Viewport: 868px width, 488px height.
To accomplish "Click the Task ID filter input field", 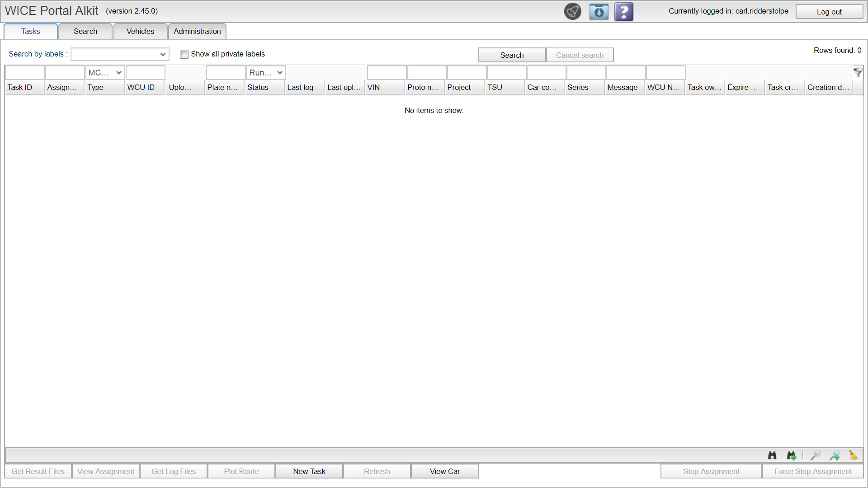I will 25,73.
